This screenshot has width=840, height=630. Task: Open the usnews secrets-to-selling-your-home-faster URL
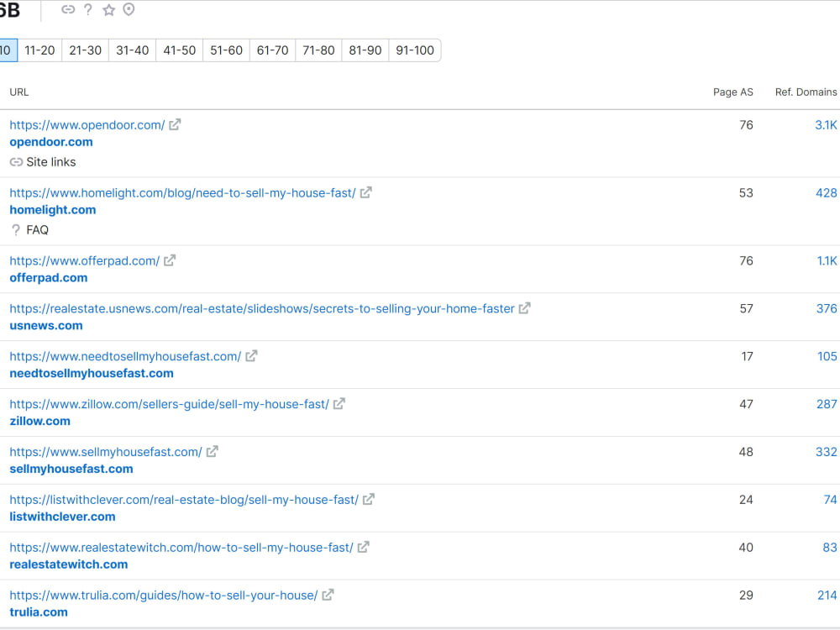262,308
